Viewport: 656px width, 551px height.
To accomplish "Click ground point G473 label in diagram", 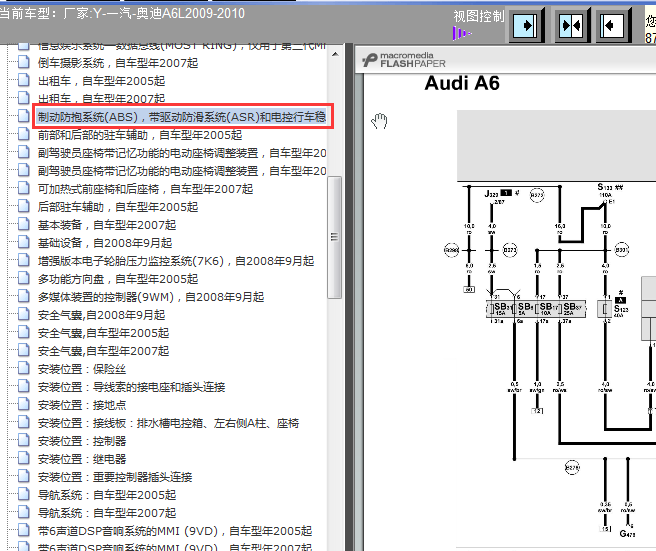I will click(627, 533).
